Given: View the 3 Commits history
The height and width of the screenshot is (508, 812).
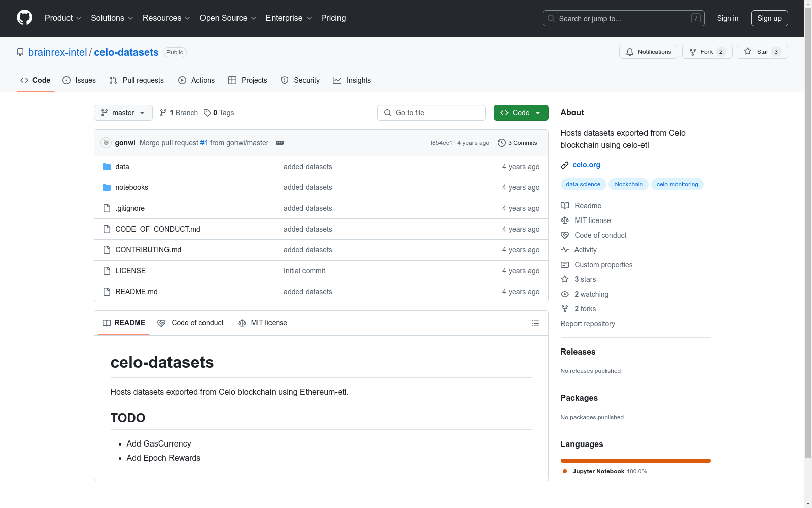Looking at the screenshot, I should [518, 143].
